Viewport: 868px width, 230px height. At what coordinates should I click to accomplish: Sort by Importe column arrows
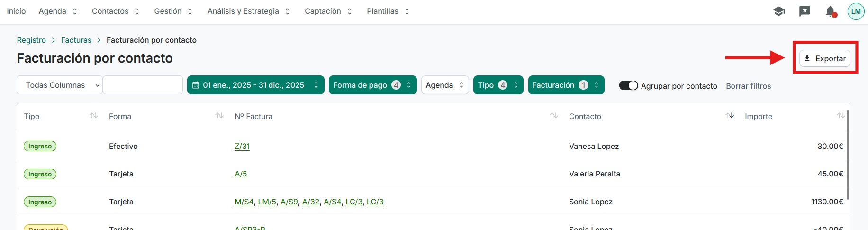pos(841,116)
